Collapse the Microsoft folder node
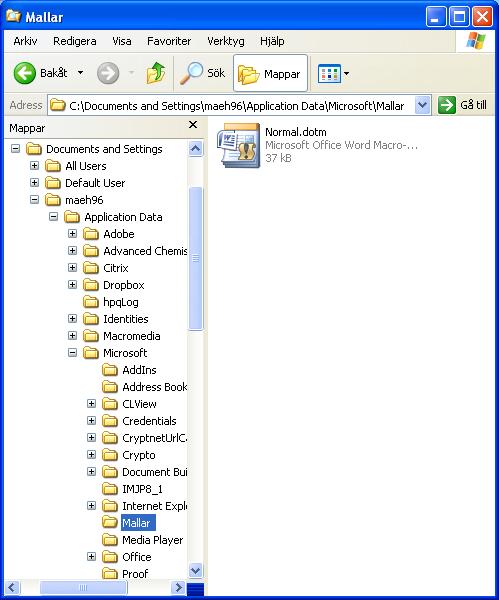The width and height of the screenshot is (499, 600). [72, 352]
